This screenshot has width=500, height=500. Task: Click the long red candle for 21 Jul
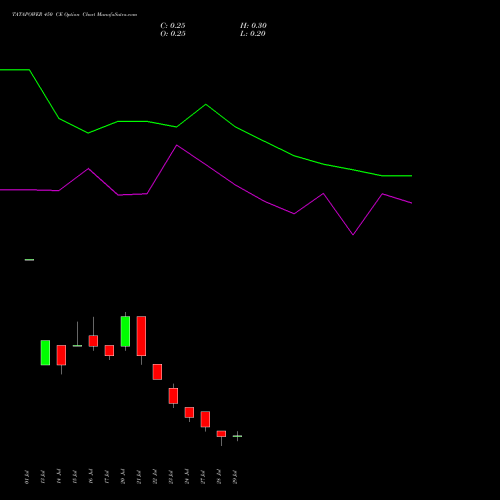tap(141, 336)
